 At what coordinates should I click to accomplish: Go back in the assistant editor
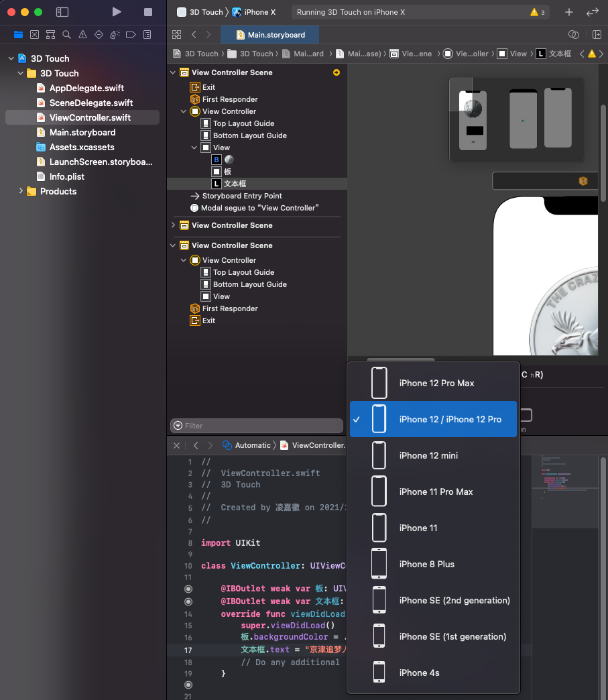point(196,445)
